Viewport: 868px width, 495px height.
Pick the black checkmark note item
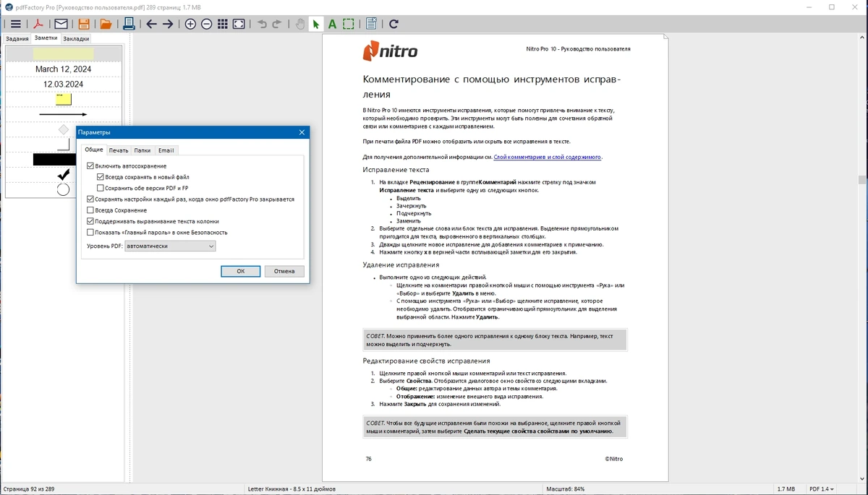[x=64, y=174]
